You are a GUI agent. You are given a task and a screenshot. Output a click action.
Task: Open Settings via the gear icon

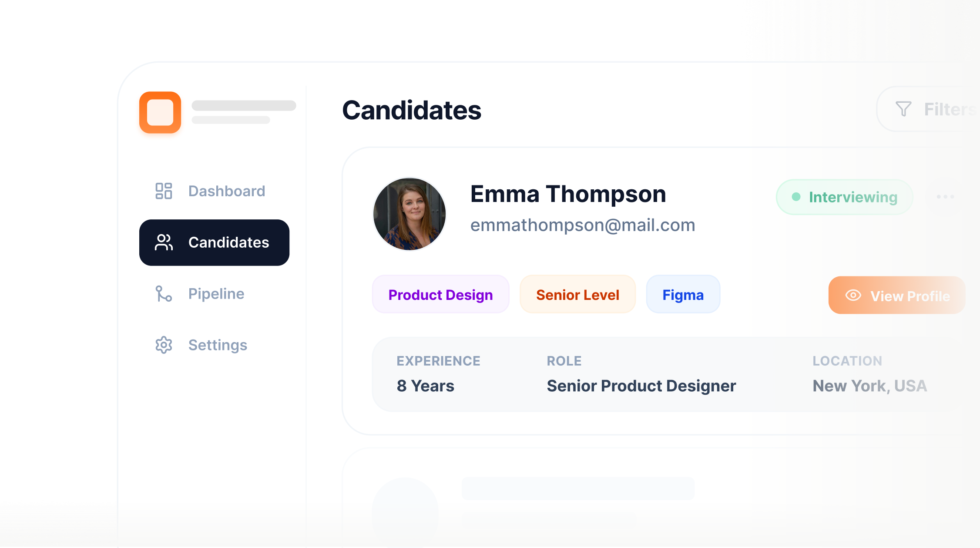point(163,345)
